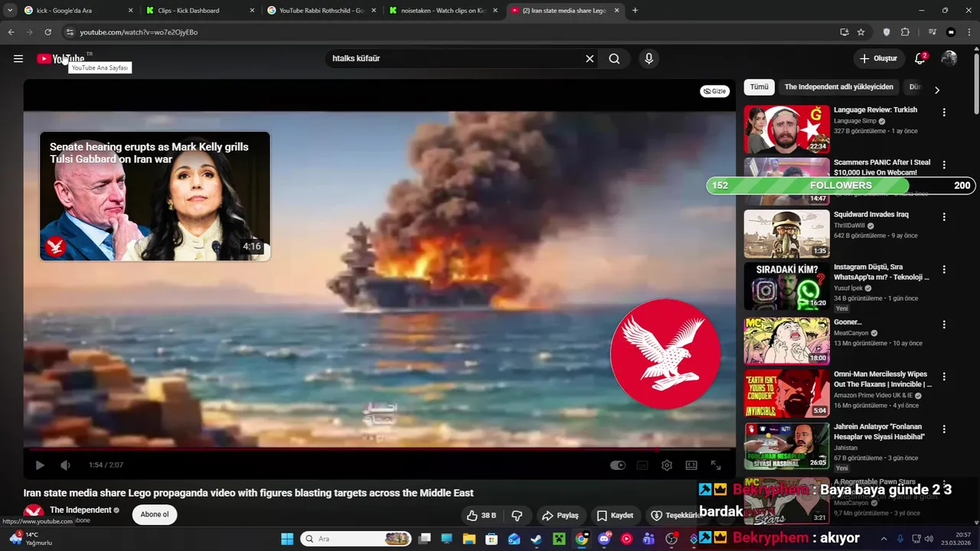This screenshot has height=551, width=980.
Task: Mute the video volume
Action: [x=66, y=465]
